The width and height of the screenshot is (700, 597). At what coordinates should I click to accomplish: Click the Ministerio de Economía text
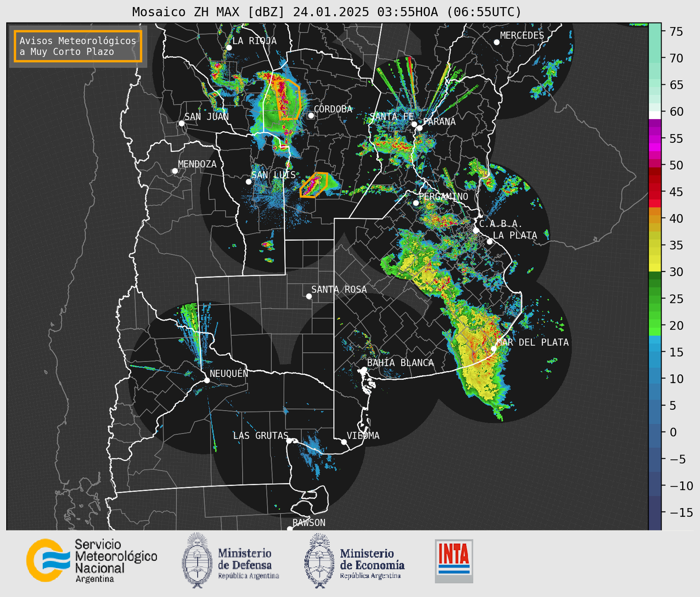pos(372,564)
